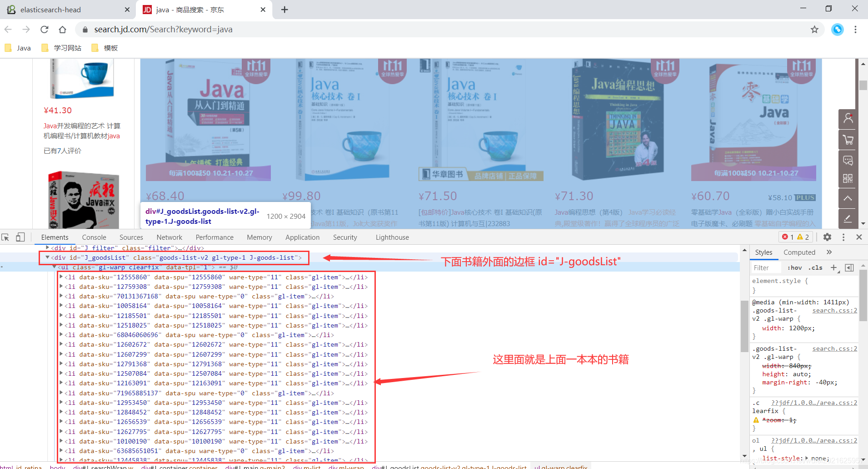Collapse the gl-warp clearfix ul node
The height and width of the screenshot is (469, 868).
coord(55,267)
